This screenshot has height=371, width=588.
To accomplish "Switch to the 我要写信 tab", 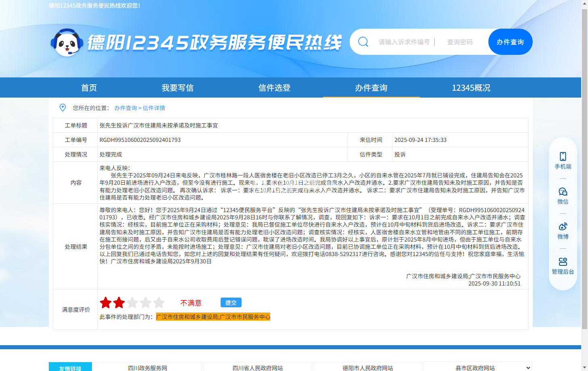I will [x=177, y=88].
